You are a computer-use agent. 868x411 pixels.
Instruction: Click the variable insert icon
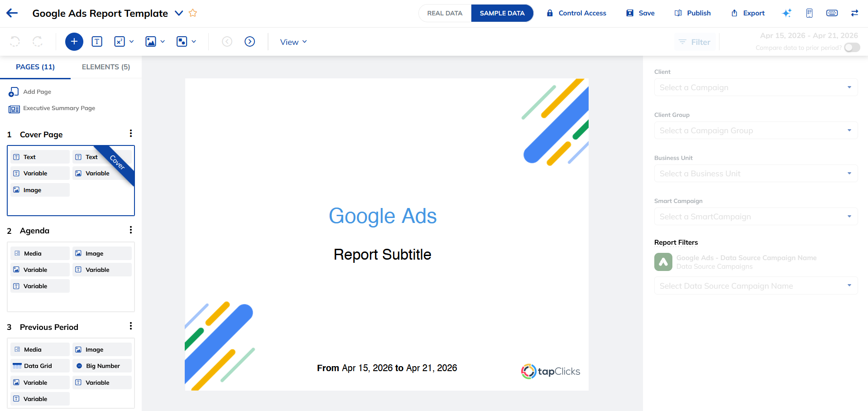click(x=119, y=42)
